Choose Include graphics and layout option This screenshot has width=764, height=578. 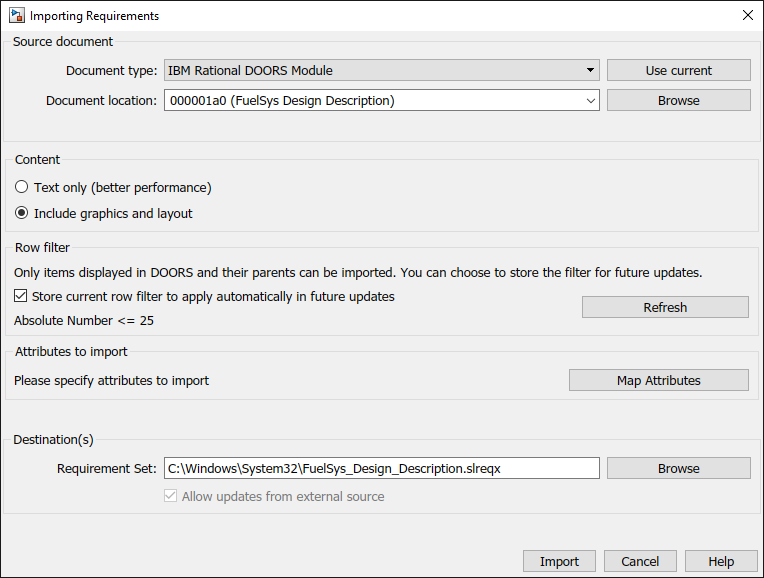point(21,213)
